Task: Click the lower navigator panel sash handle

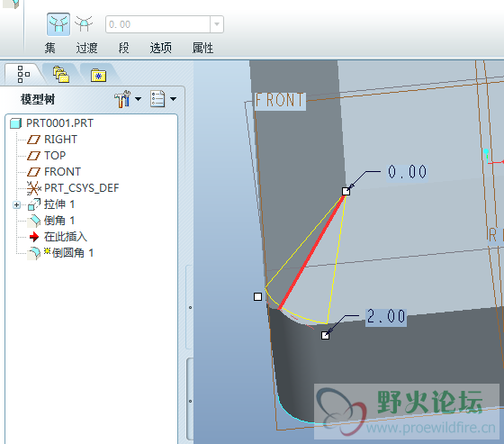Action: 190,401
